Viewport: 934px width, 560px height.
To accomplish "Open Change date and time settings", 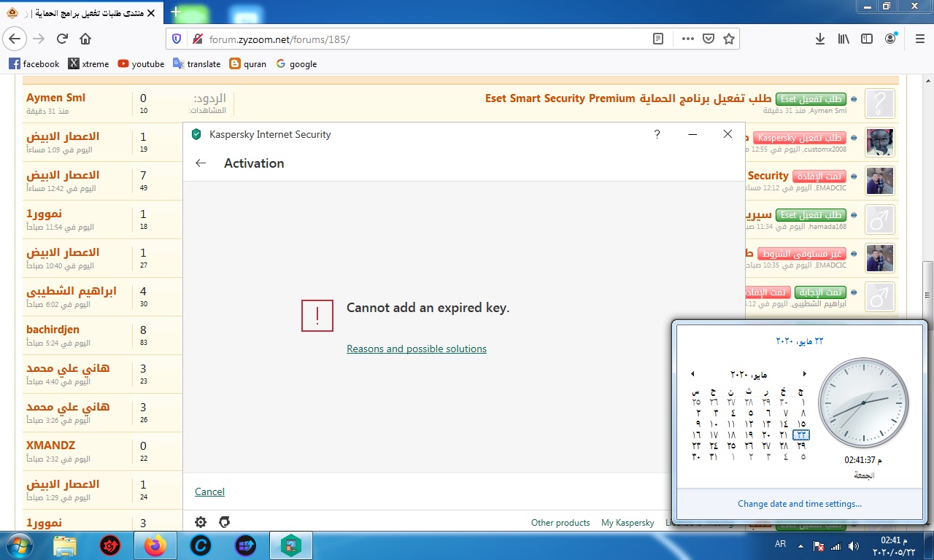I will (800, 504).
